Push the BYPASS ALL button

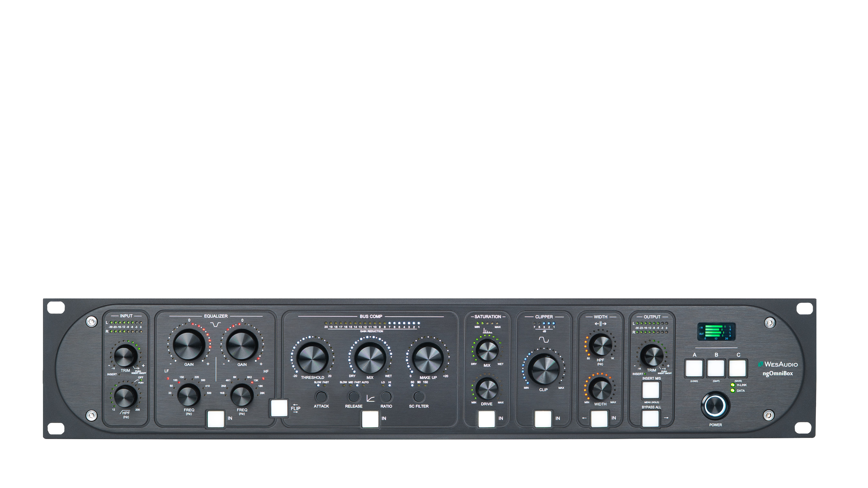651,419
